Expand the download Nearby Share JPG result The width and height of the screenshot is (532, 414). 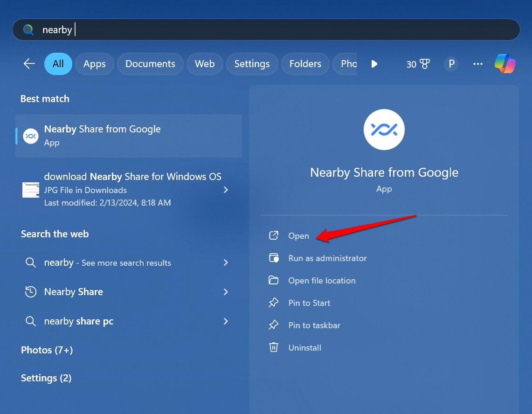(x=226, y=190)
